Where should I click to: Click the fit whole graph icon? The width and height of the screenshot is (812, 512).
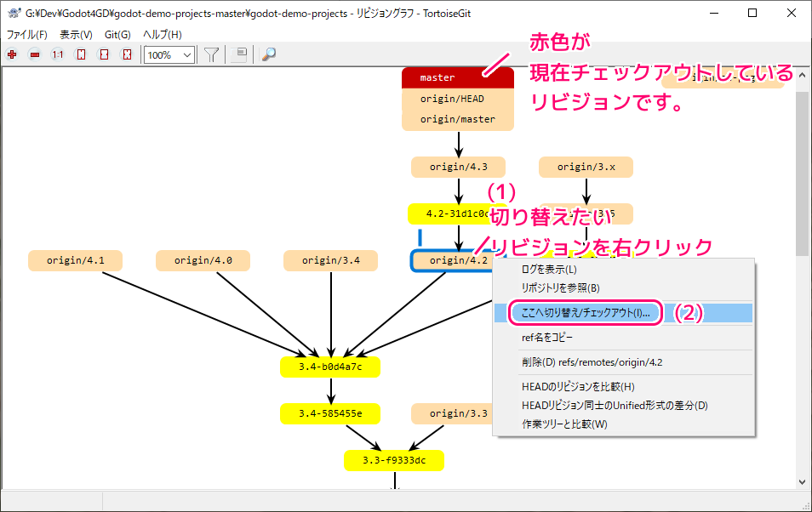pos(127,54)
